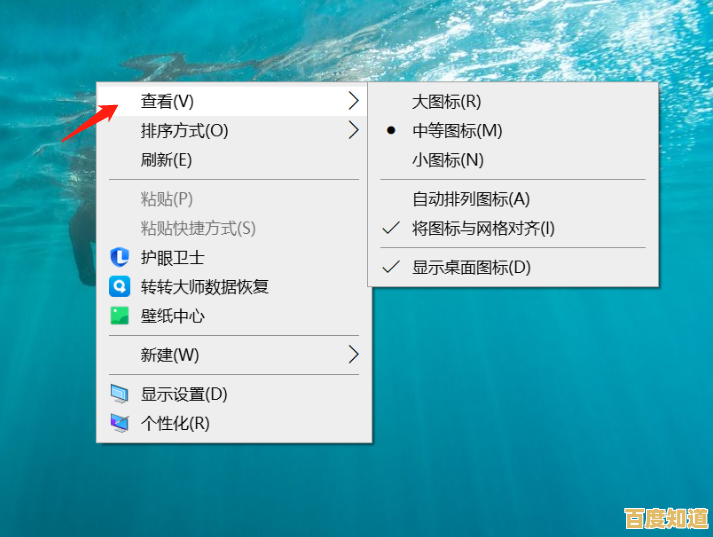Launch 转转大师数据恢复 menu entry
This screenshot has height=537, width=713.
tap(232, 286)
